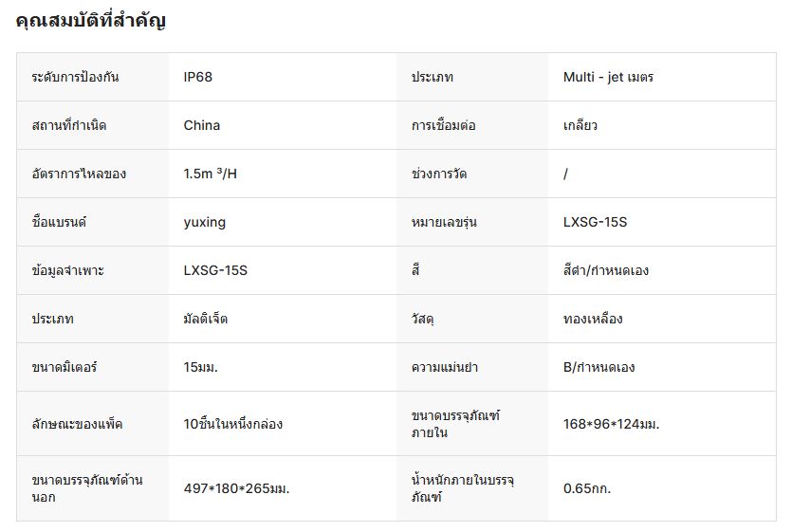
Task: Select the B/กำหนดเอง accuracy value
Action: (599, 367)
